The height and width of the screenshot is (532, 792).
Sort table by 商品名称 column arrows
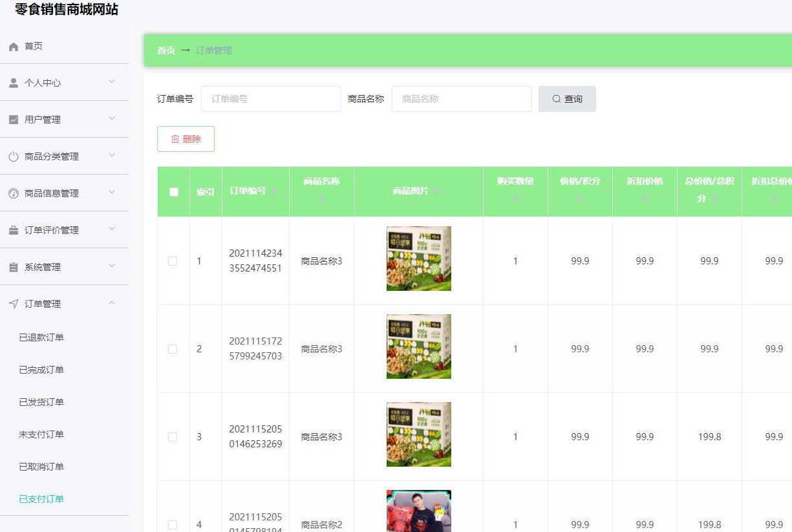[321, 198]
